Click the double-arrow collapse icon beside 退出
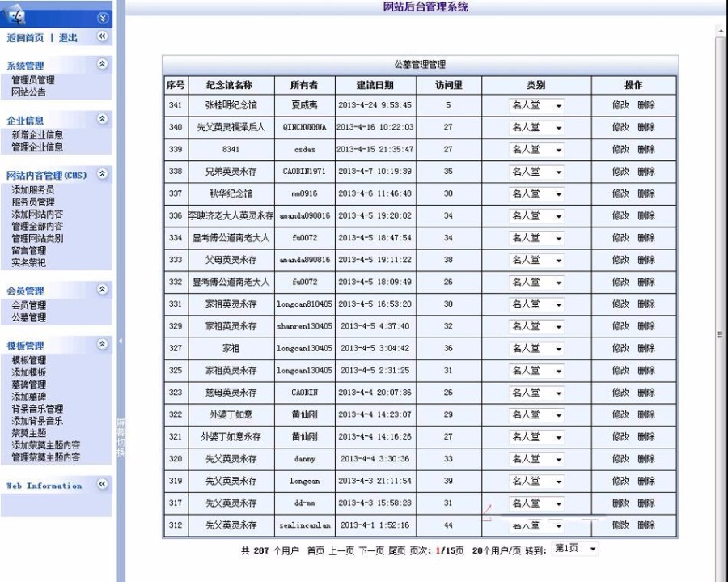 [x=100, y=36]
